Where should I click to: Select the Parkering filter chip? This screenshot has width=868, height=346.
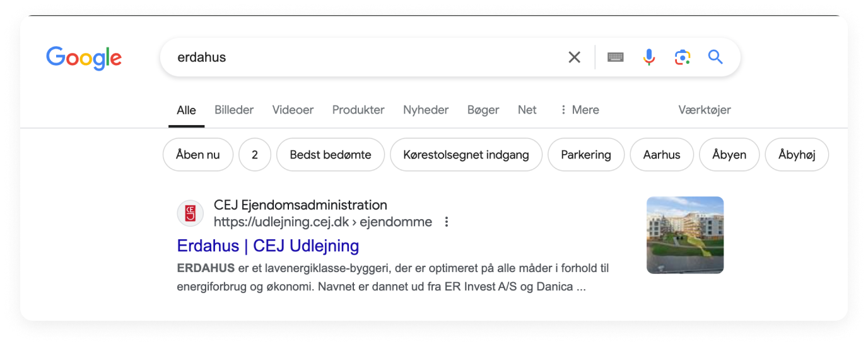586,155
